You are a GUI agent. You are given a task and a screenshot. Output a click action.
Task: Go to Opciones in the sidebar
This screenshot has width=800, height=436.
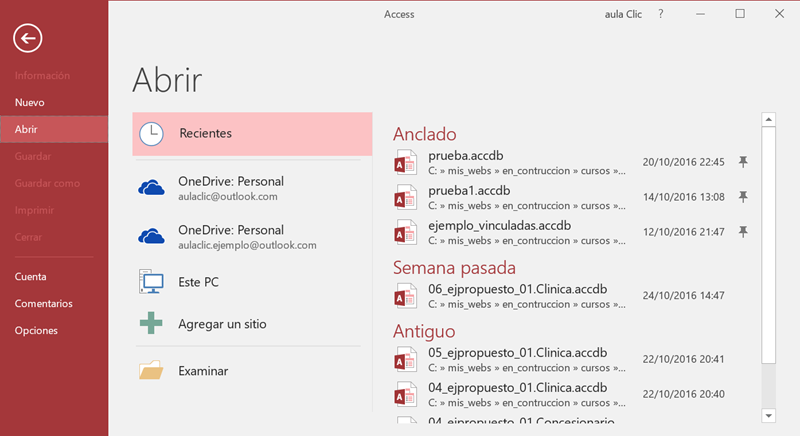click(36, 330)
